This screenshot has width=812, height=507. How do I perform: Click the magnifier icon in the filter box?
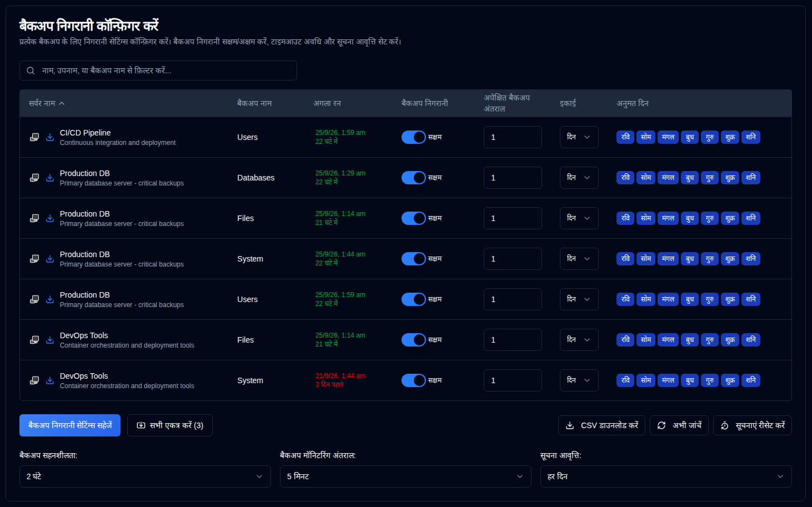click(x=31, y=71)
